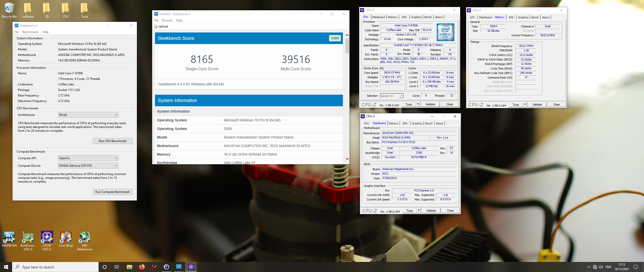The height and width of the screenshot is (272, 644).
Task: Open Compute Device GTX 970 dropdown
Action: 88,166
